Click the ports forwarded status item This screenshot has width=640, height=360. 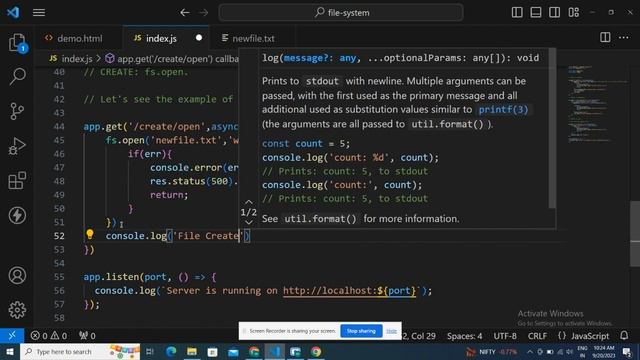pyautogui.click(x=87, y=336)
